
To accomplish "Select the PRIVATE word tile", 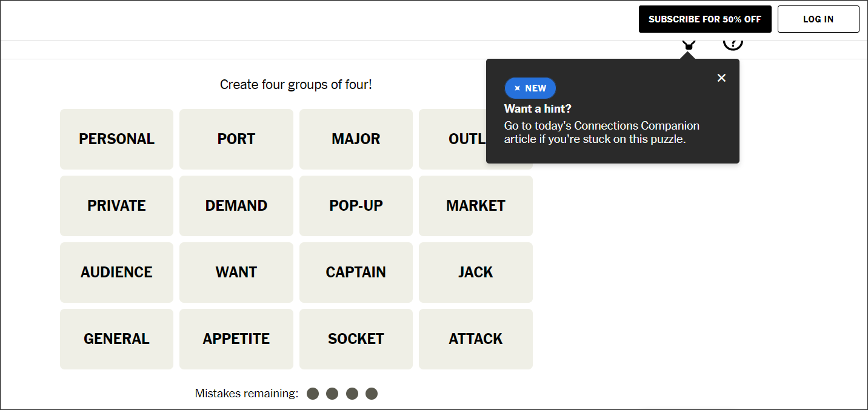I will click(116, 206).
